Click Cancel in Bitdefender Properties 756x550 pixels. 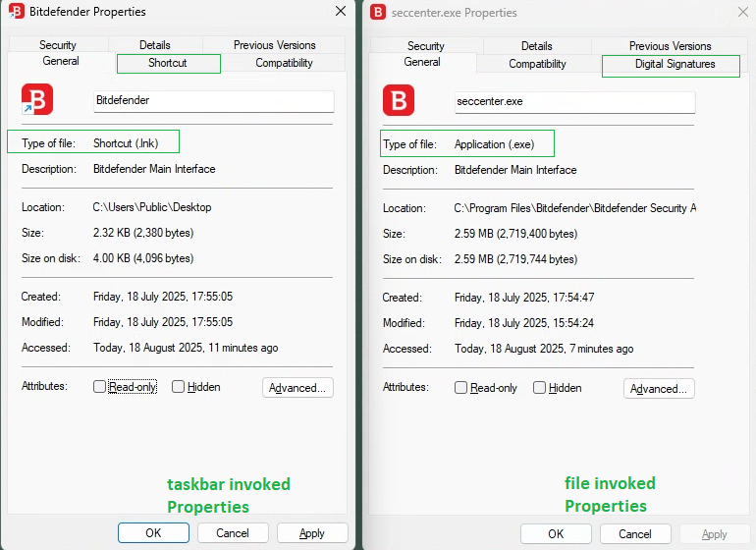click(x=233, y=532)
